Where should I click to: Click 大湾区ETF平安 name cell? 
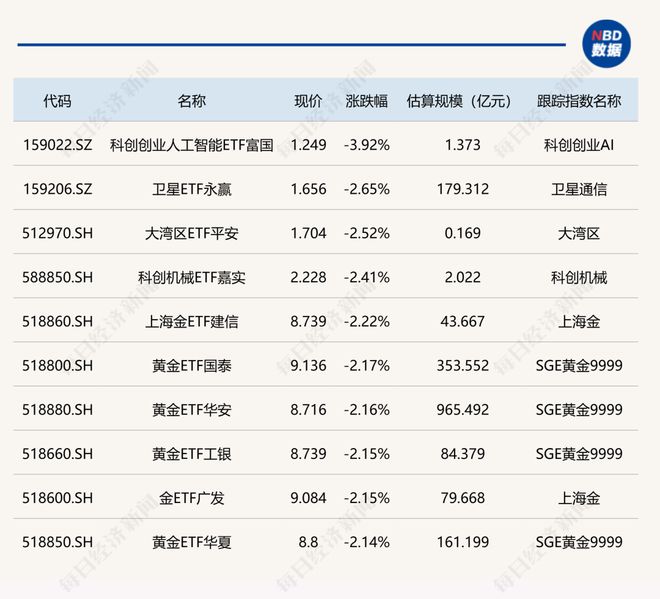click(192, 233)
